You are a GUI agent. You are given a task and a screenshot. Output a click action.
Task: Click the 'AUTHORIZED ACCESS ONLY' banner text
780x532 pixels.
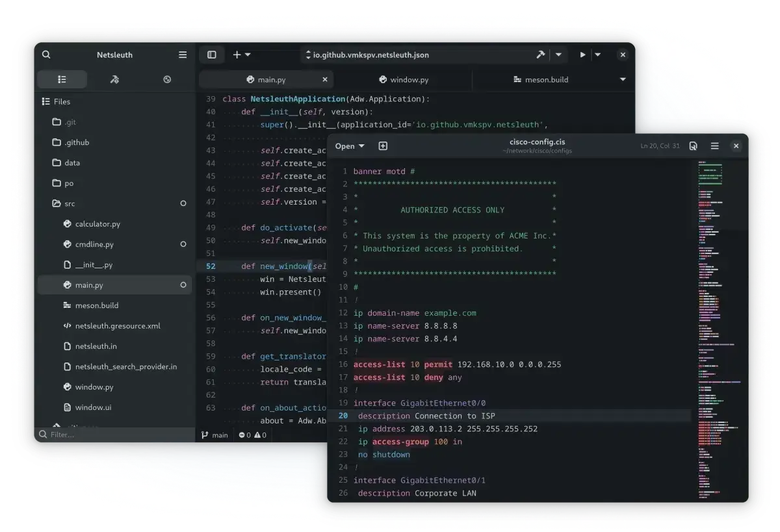[452, 210]
